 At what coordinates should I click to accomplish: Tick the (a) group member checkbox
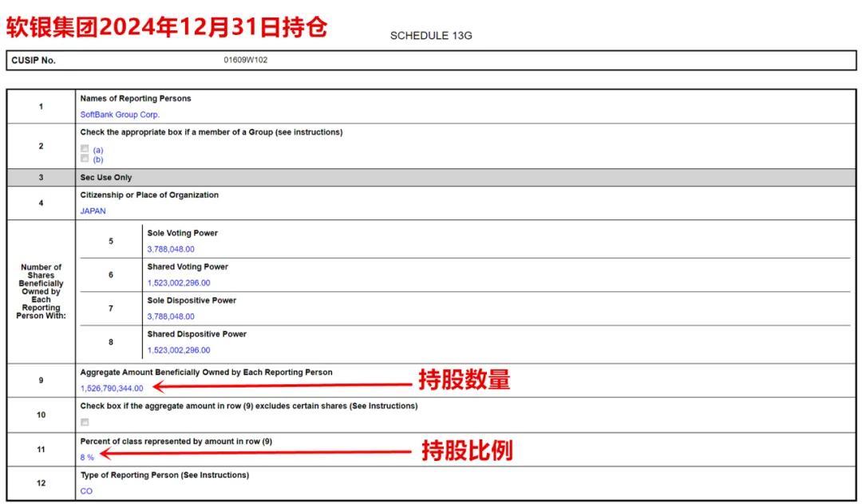click(x=85, y=149)
